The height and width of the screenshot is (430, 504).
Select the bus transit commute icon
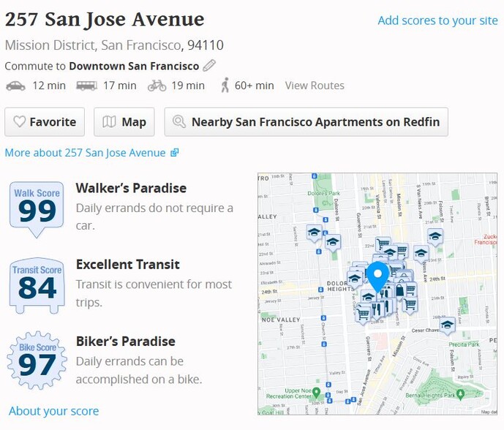tap(86, 86)
